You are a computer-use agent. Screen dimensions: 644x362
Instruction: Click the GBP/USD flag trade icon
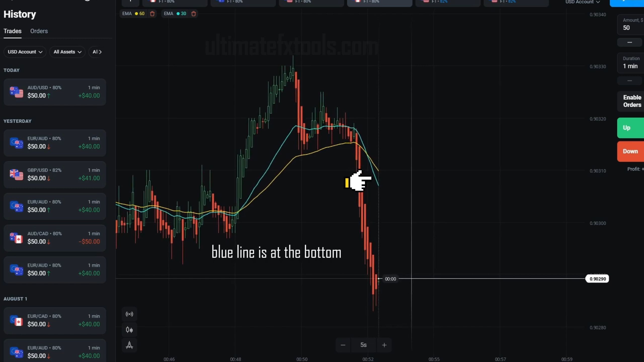(16, 174)
